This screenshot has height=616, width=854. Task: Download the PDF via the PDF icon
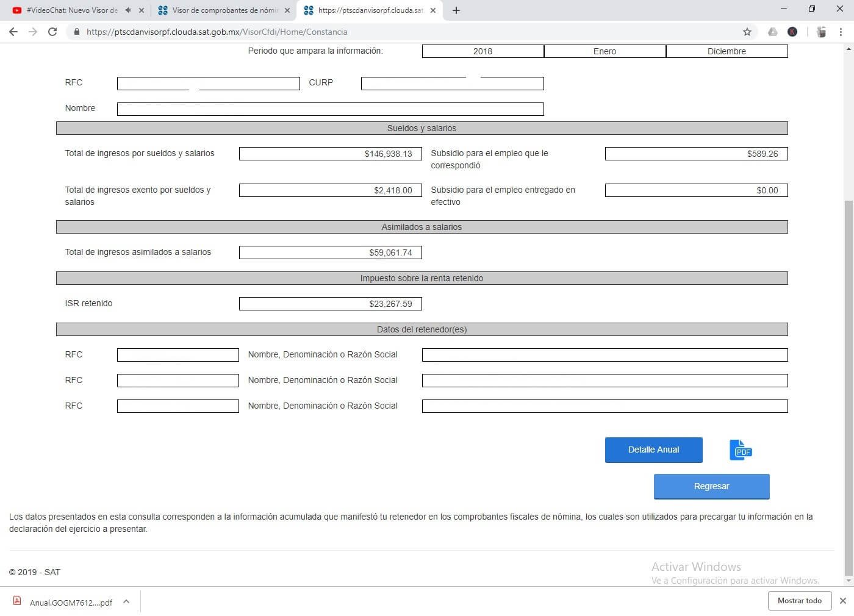(x=741, y=450)
